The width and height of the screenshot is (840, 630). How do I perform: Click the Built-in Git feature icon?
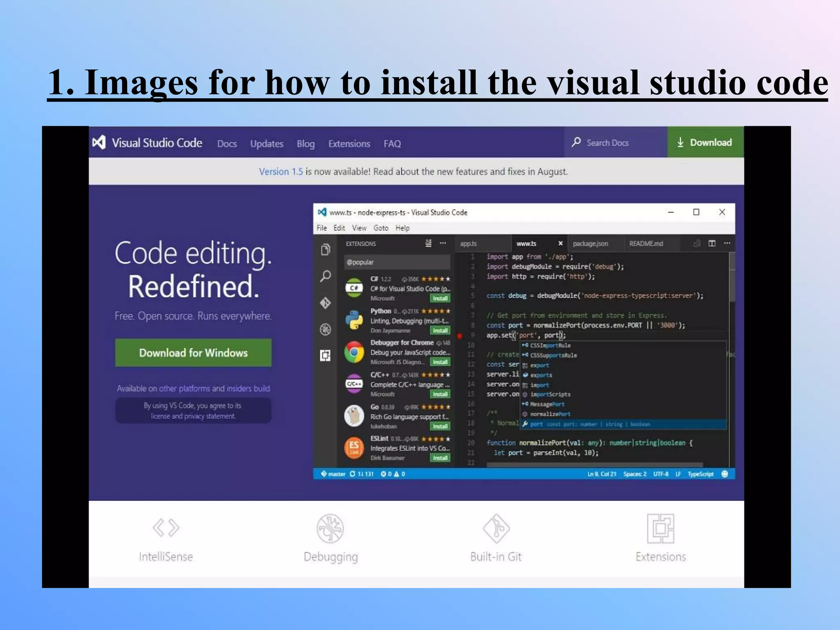(x=496, y=528)
